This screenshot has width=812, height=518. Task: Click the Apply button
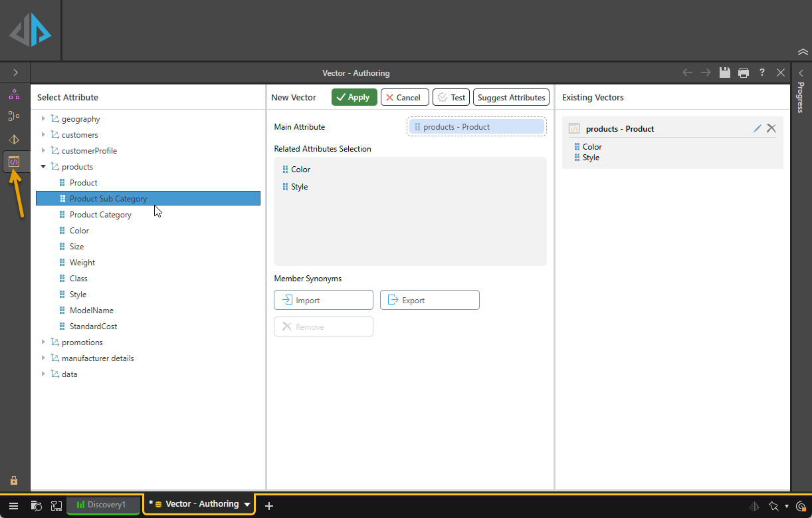click(x=354, y=97)
